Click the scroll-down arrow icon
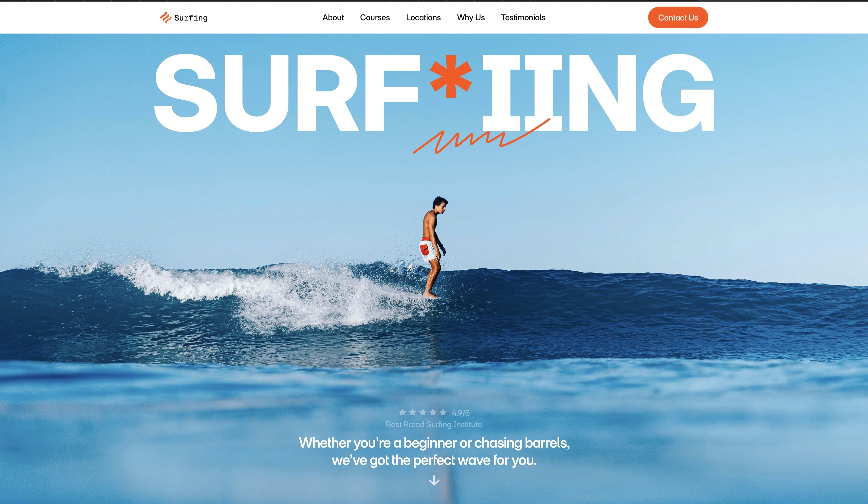Screen dimensions: 868x504 (434, 481)
